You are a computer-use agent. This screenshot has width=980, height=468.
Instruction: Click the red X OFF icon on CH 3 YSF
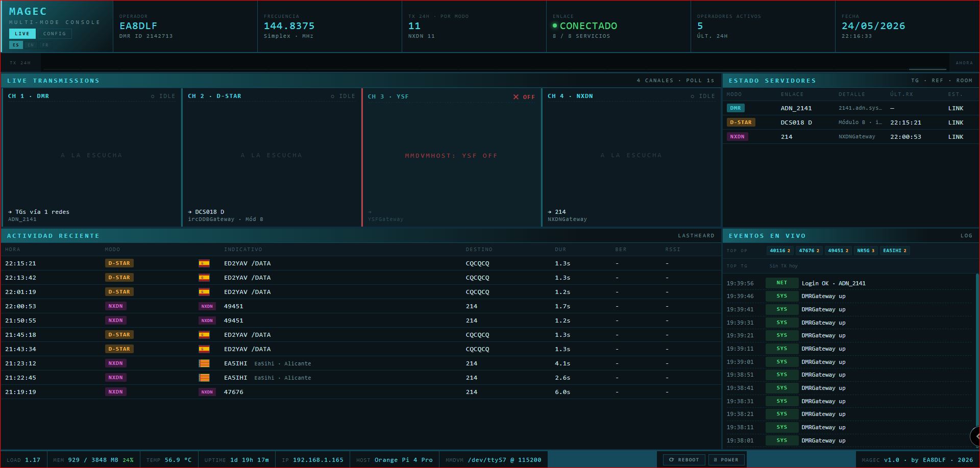click(516, 97)
